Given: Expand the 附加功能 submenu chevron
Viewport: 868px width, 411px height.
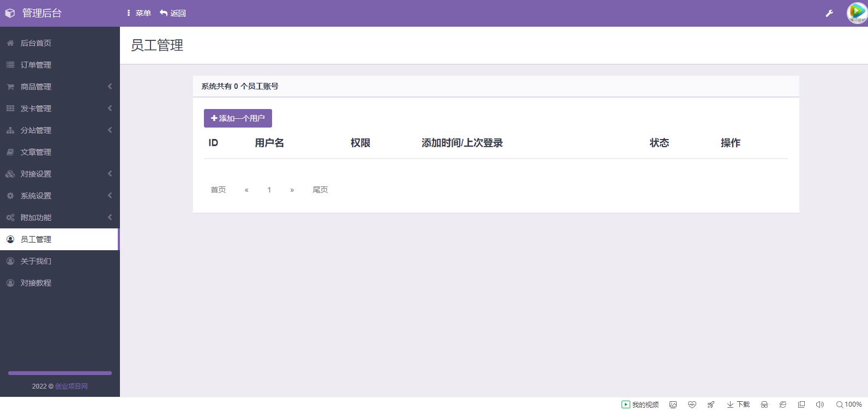Looking at the screenshot, I should 110,217.
